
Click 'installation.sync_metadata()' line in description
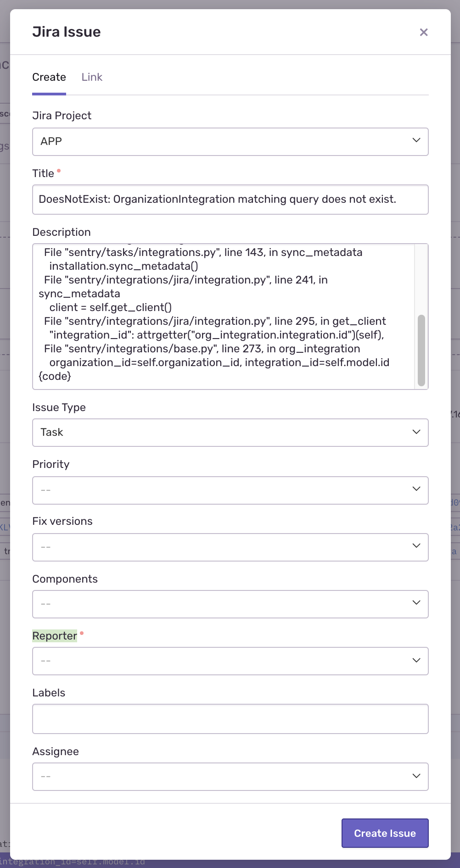click(x=123, y=266)
